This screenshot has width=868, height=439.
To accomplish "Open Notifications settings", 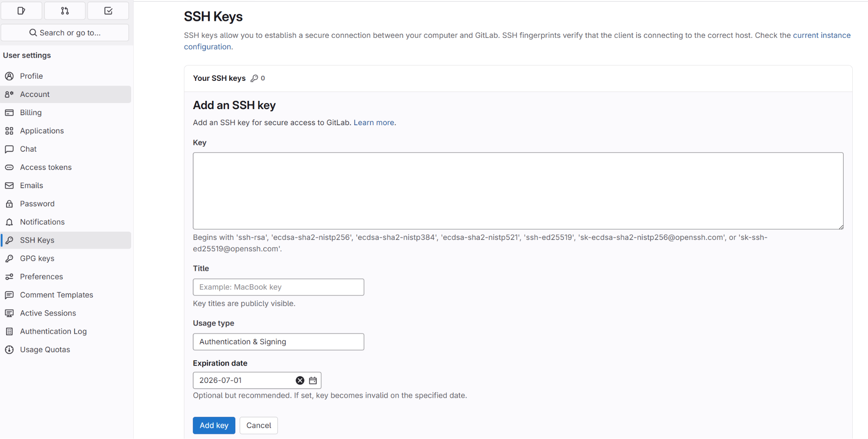I will tap(66, 222).
